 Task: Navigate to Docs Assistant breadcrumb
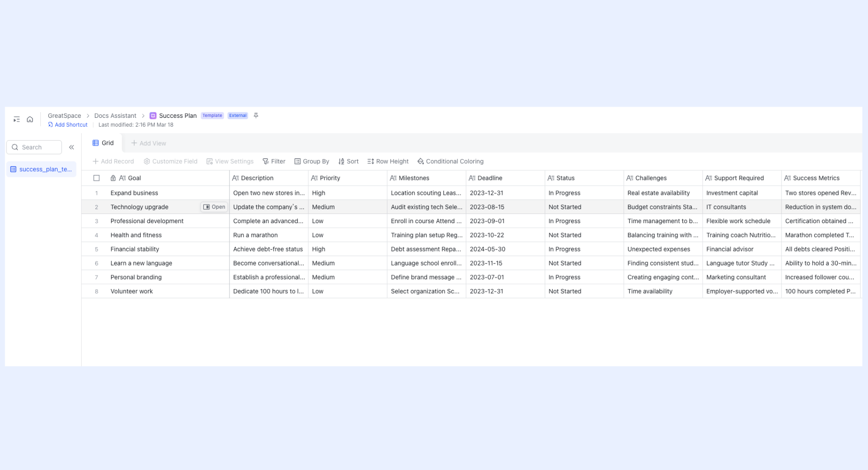tap(115, 116)
